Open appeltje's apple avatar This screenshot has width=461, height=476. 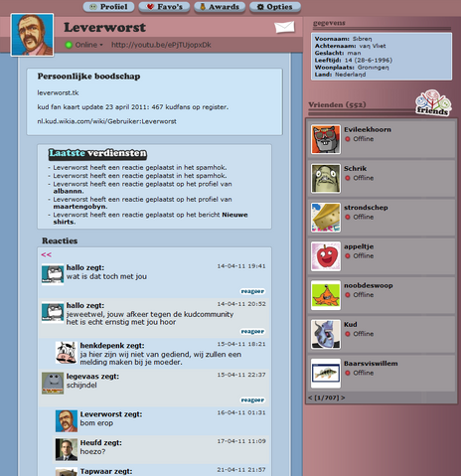[x=326, y=256]
